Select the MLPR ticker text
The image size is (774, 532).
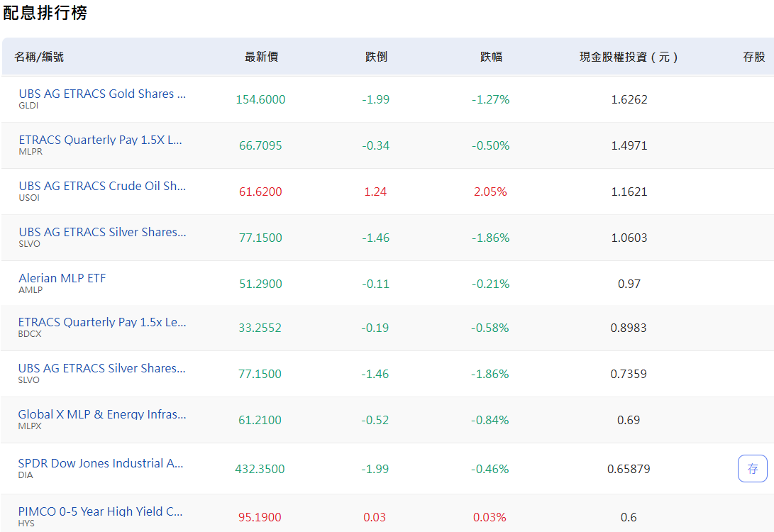31,152
